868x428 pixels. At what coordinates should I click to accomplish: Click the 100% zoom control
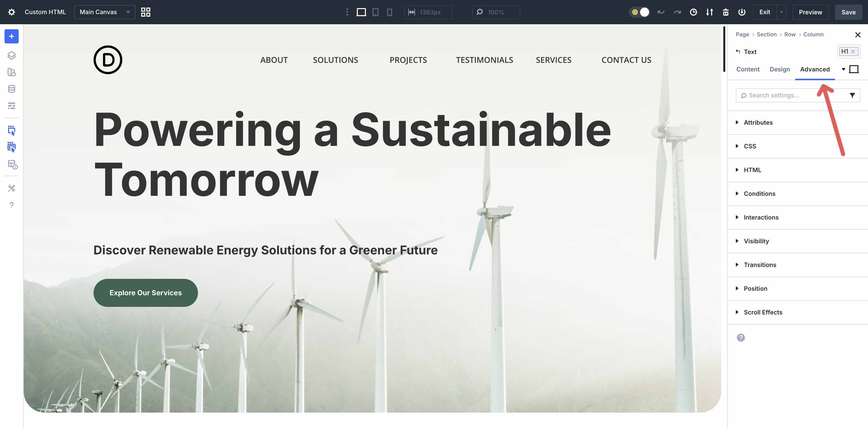point(495,12)
